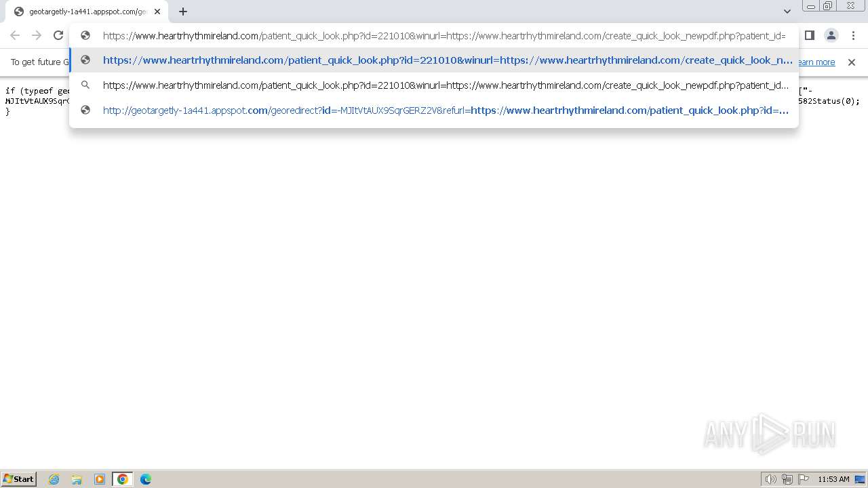Screen dimensions: 868x488
Task: Click the Learn more link
Action: point(816,62)
